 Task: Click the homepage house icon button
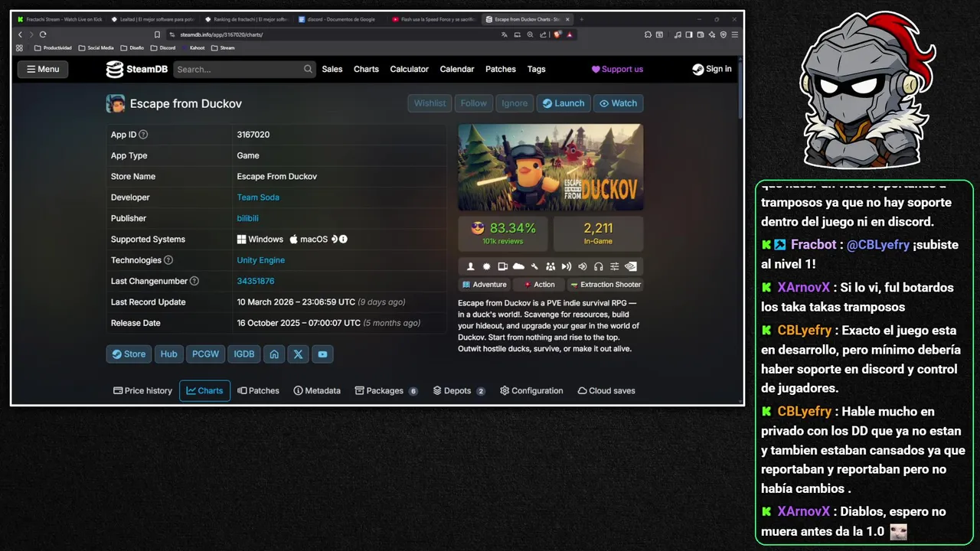click(274, 354)
